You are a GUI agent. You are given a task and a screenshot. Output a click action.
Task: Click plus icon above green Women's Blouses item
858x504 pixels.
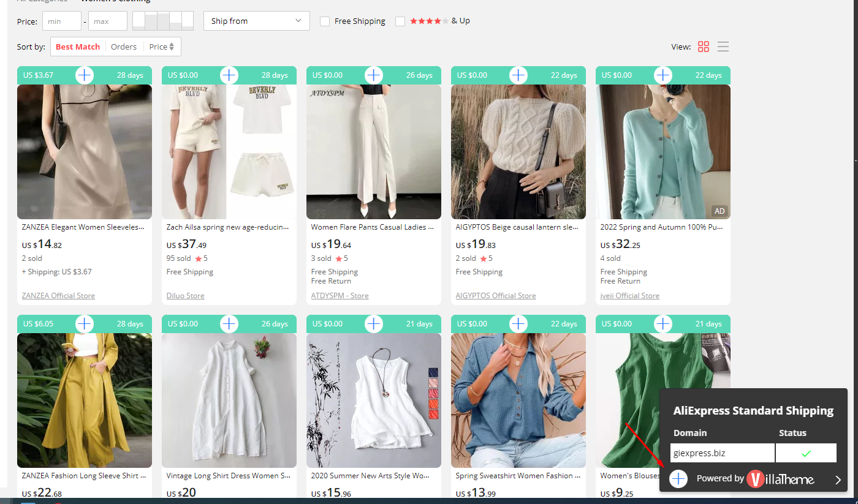coord(663,324)
